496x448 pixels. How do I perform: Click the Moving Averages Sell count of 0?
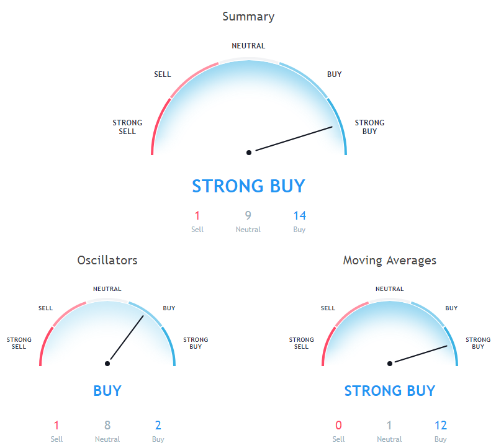pyautogui.click(x=338, y=426)
